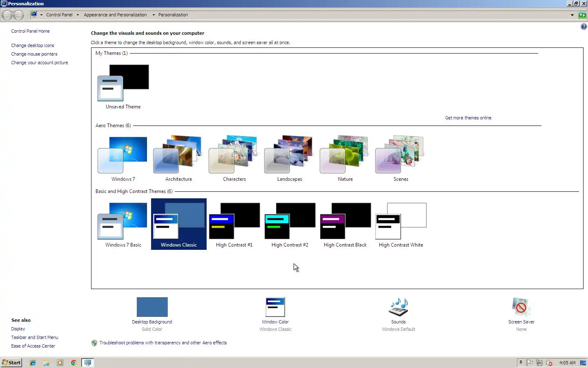Open Taskbar and Start Menu link
The width and height of the screenshot is (588, 368).
pyautogui.click(x=35, y=337)
